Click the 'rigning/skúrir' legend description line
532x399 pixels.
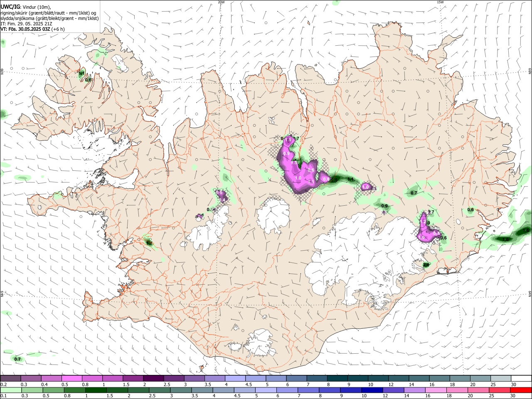click(48, 13)
